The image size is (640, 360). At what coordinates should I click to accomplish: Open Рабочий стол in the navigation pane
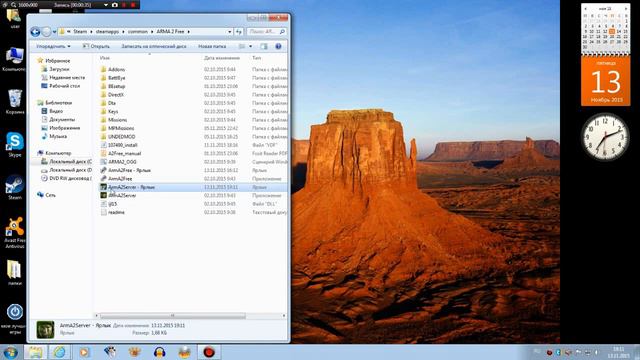click(x=64, y=86)
